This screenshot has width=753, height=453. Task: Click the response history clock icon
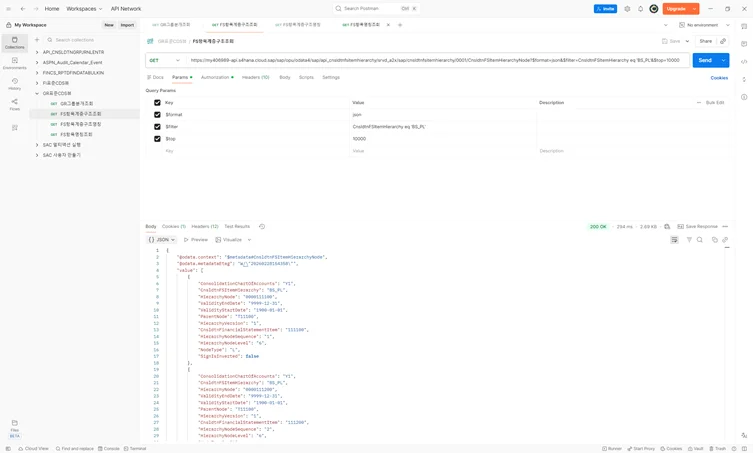262,226
